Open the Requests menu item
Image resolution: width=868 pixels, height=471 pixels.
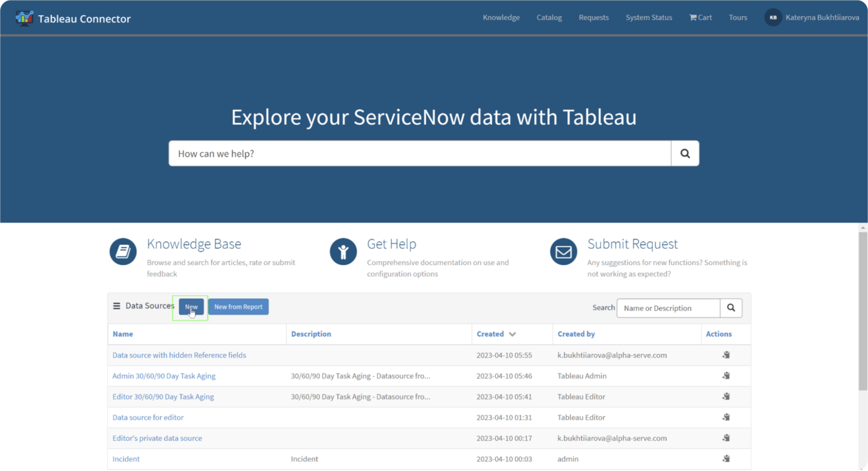[594, 17]
